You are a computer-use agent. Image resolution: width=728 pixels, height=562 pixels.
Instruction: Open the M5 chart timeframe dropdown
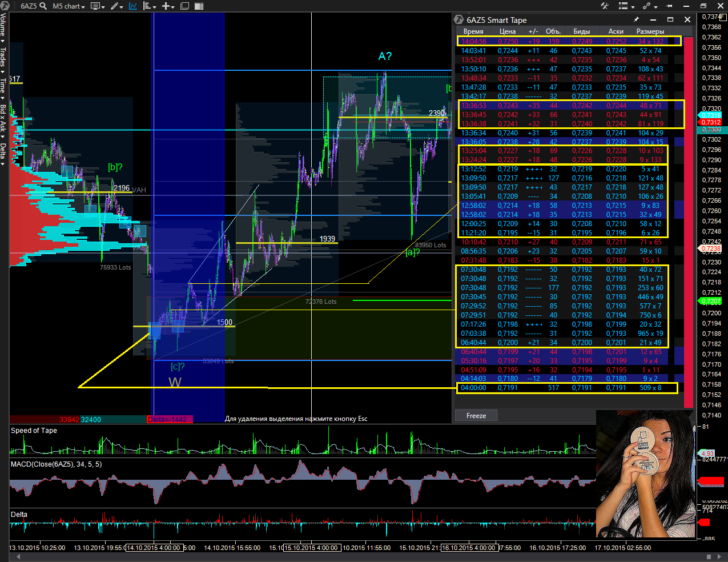pyautogui.click(x=69, y=6)
